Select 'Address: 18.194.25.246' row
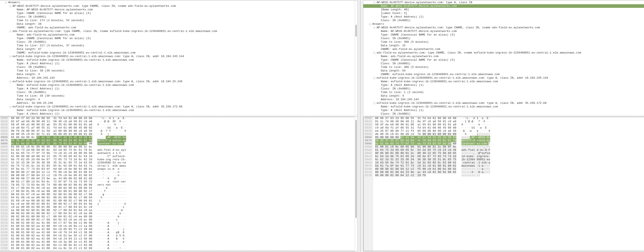The image size is (644, 252). (35, 103)
